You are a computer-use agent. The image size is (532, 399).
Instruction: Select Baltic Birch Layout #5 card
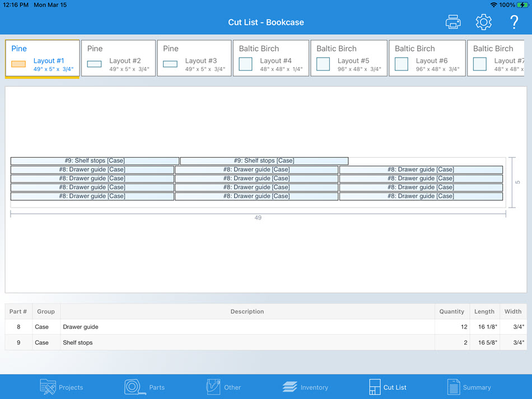(348, 58)
